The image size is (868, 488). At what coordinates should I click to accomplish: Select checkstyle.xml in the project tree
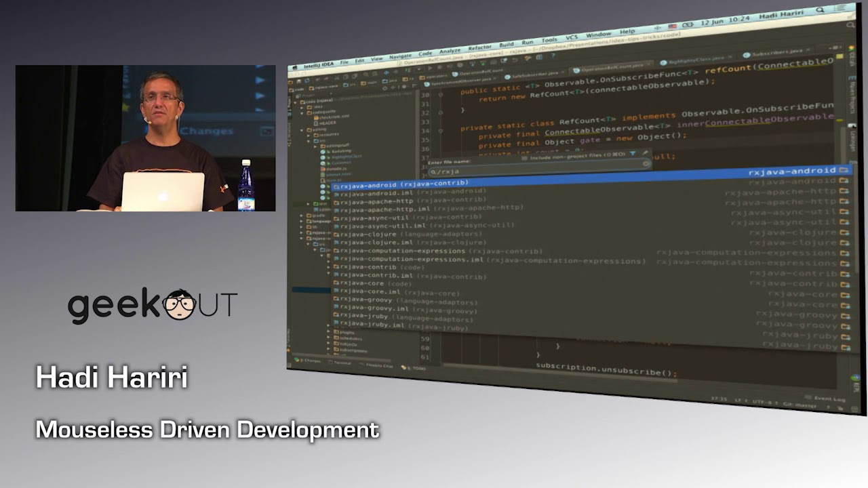pos(330,117)
